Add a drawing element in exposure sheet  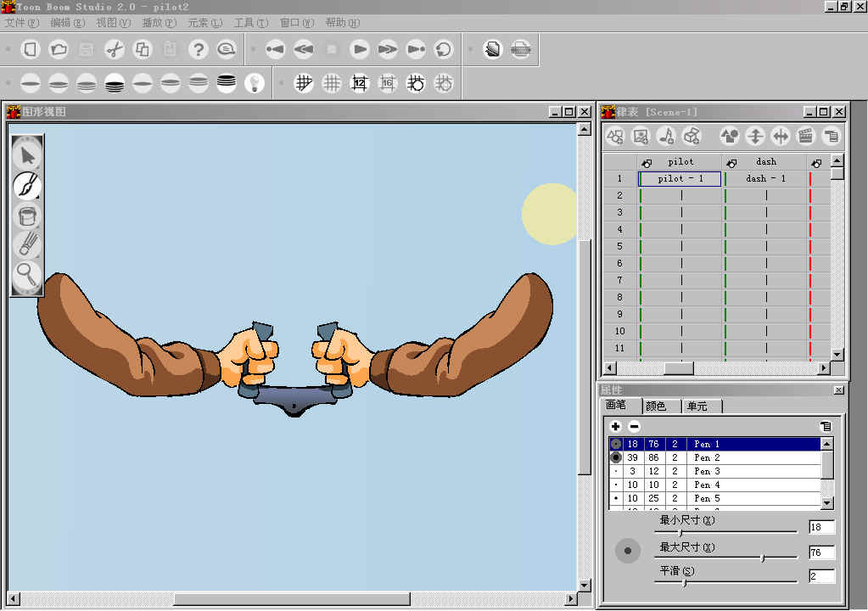pyautogui.click(x=615, y=136)
